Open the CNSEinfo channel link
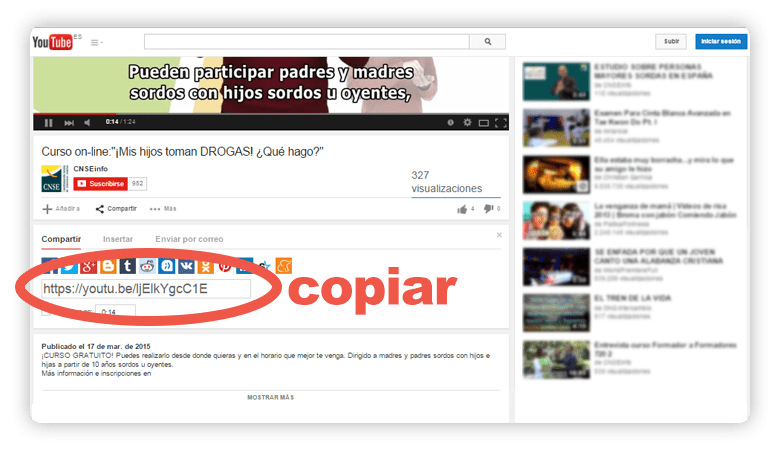 (91, 169)
